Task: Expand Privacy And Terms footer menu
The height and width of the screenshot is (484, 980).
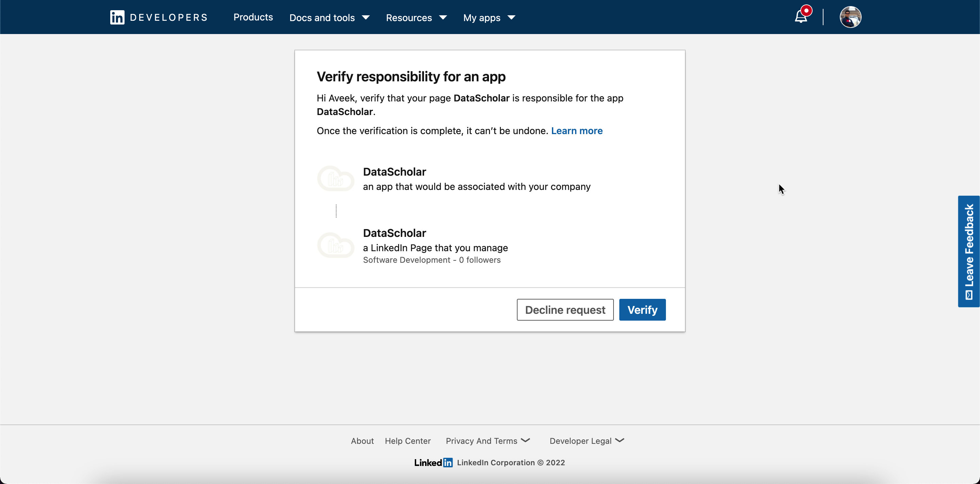Action: (488, 441)
